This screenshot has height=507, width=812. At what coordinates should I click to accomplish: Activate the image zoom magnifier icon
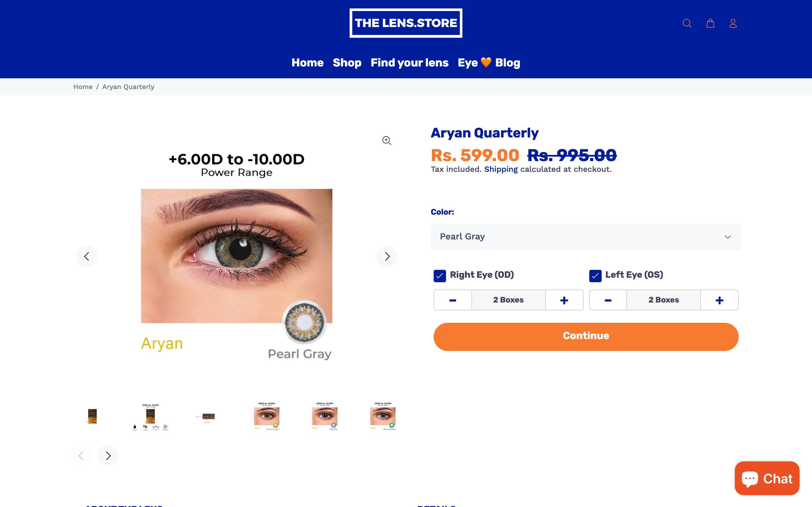(x=386, y=141)
